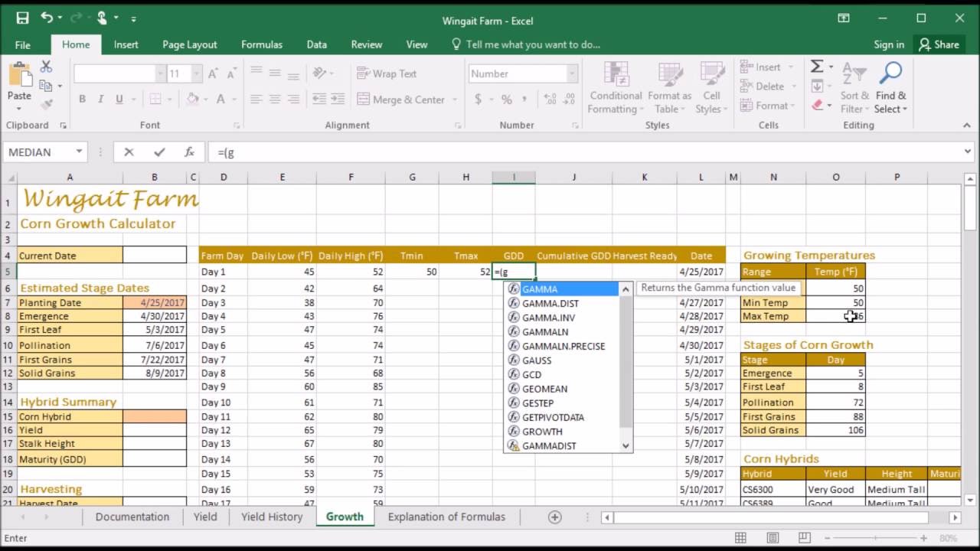Toggle Underline formatting
This screenshot has width=980, height=551.
pos(119,99)
